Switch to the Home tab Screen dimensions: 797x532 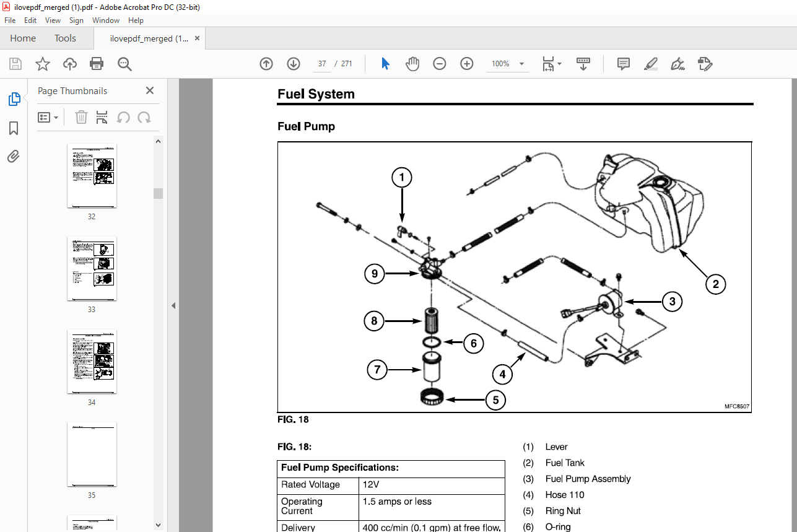point(23,38)
